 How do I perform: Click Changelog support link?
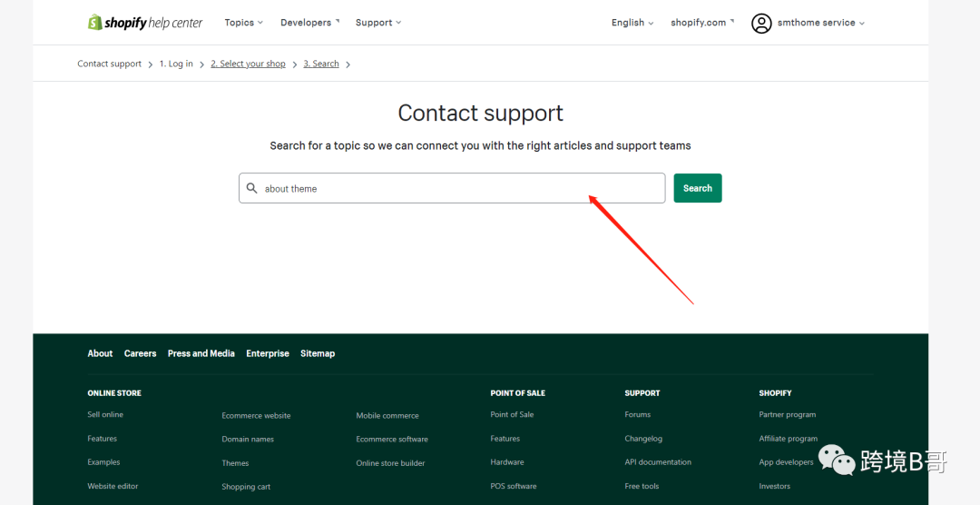[x=643, y=438]
